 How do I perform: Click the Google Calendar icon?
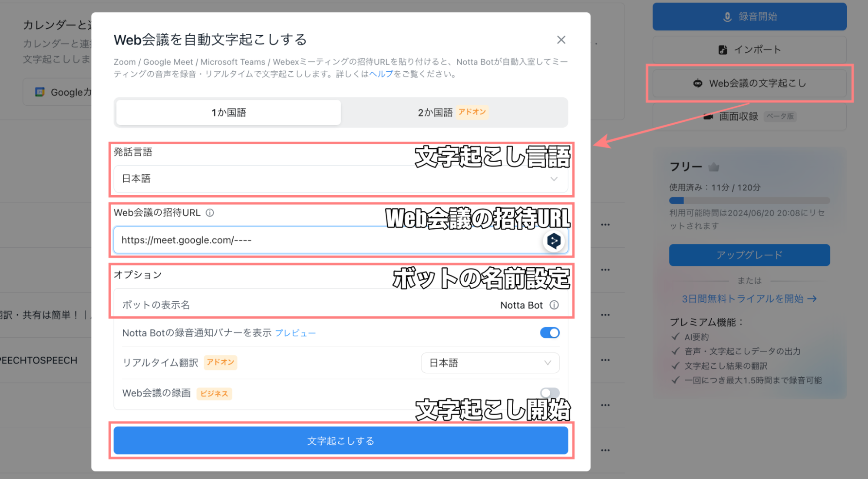tap(40, 92)
